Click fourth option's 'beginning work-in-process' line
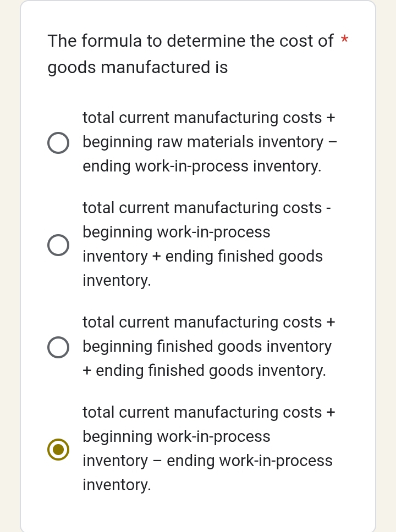 [177, 437]
